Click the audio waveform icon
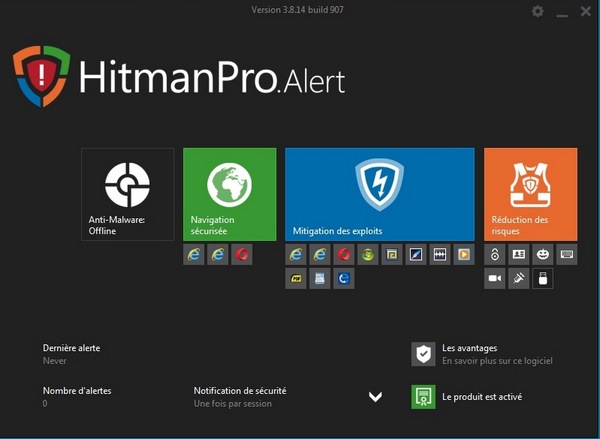The width and height of the screenshot is (600, 439). coord(440,255)
